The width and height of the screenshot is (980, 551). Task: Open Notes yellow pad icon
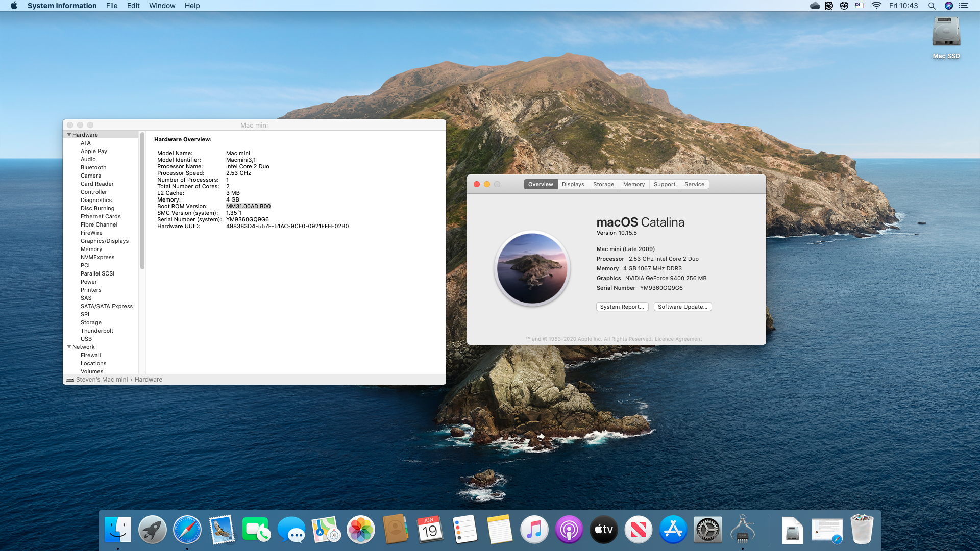[500, 530]
